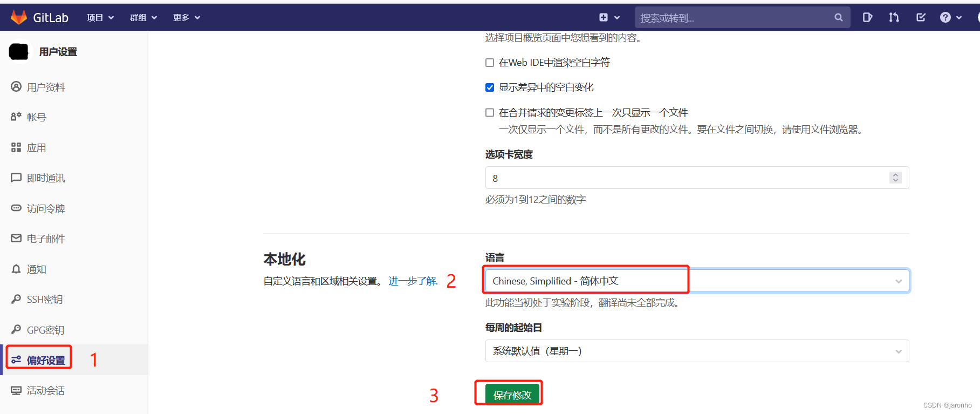Open the 语言 language dropdown
The height and width of the screenshot is (414, 980).
[697, 281]
